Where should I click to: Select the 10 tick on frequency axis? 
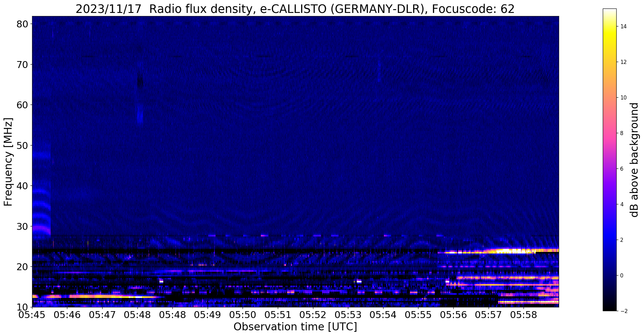coord(22,307)
